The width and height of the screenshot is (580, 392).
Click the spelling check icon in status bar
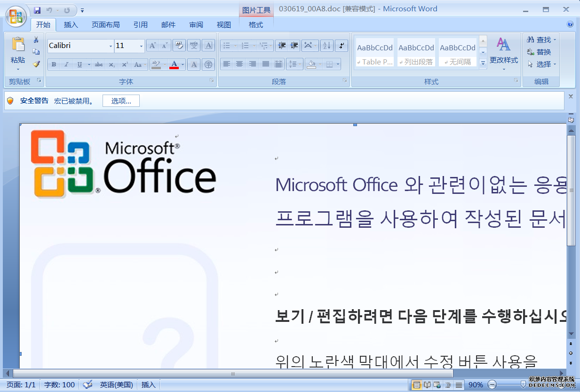coord(87,384)
